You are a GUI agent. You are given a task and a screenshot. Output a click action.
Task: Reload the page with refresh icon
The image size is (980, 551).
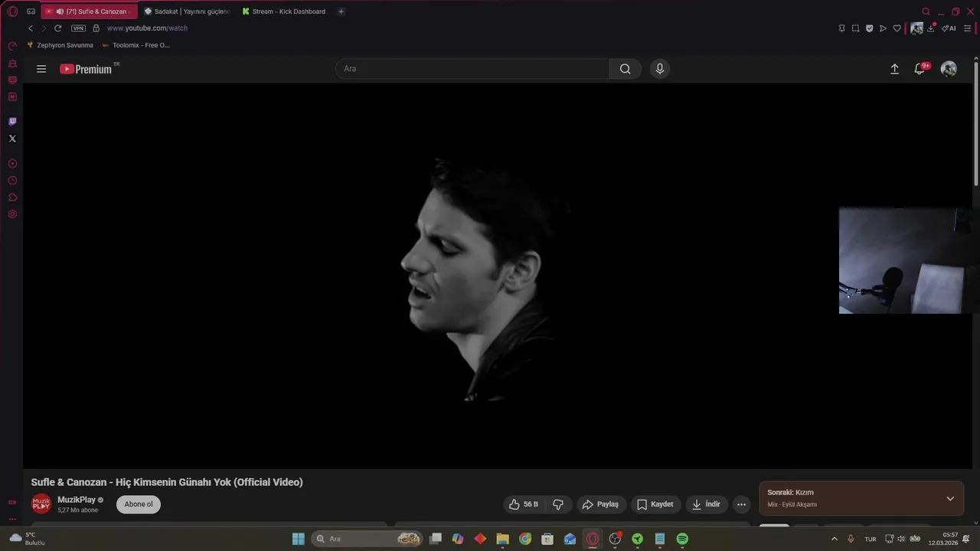click(57, 28)
